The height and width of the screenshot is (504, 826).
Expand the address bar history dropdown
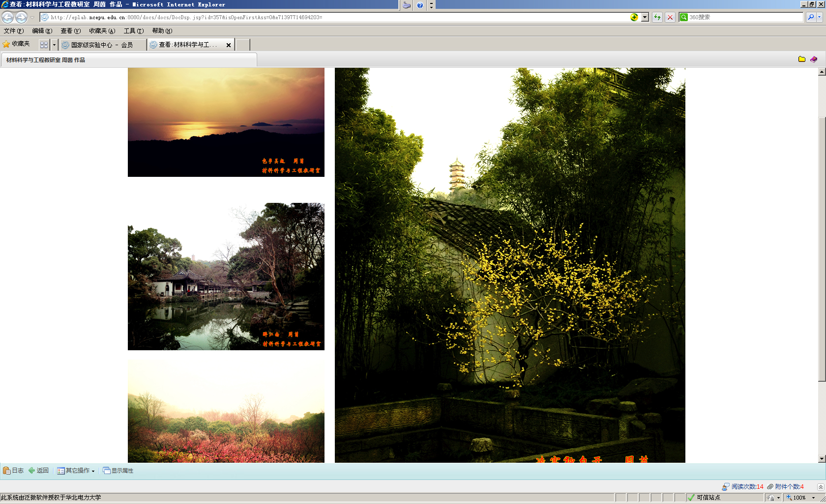pos(645,17)
